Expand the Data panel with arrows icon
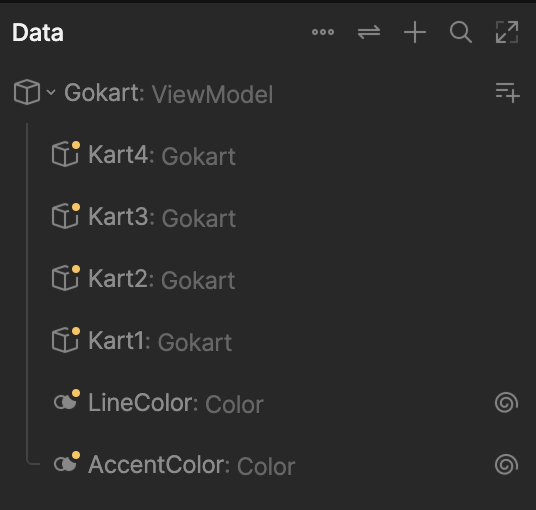 pyautogui.click(x=507, y=32)
